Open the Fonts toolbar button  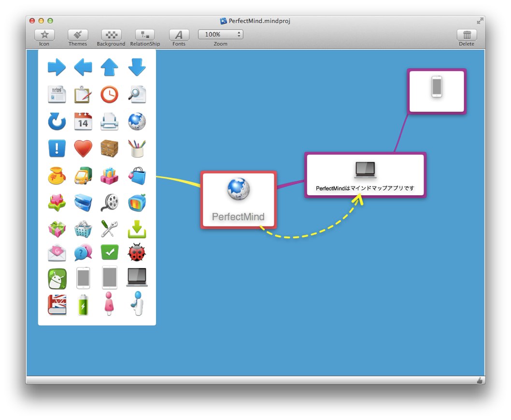[179, 35]
